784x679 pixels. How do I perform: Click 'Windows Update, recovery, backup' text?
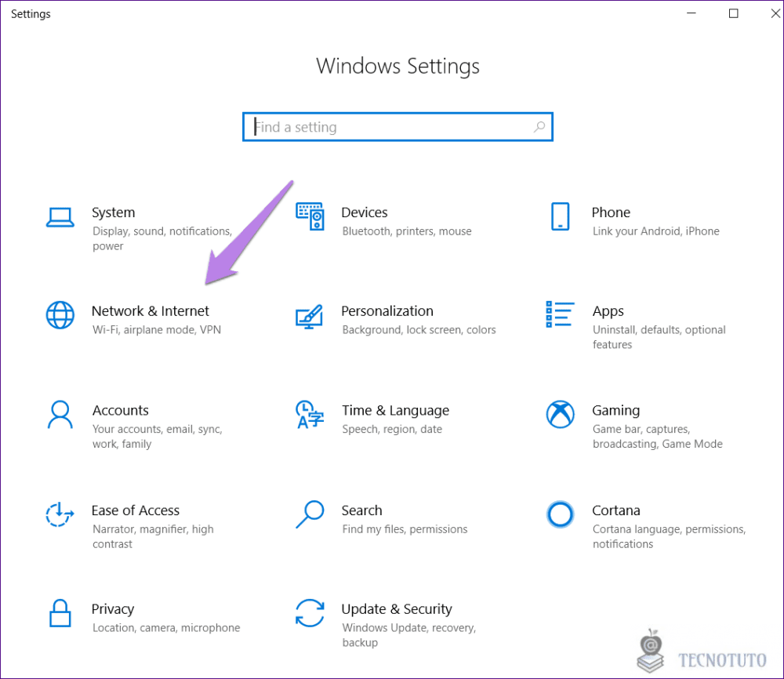coord(409,635)
